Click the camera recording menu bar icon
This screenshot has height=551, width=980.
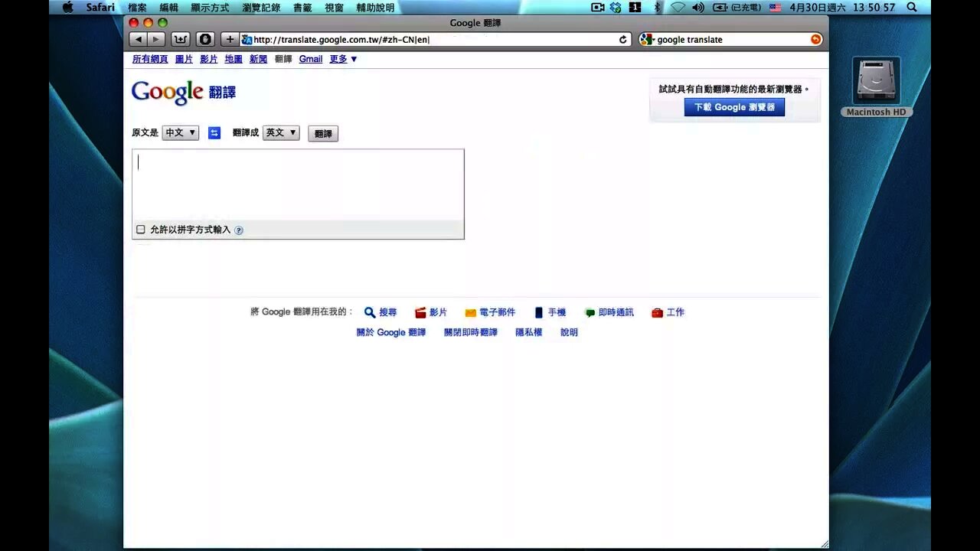point(598,7)
